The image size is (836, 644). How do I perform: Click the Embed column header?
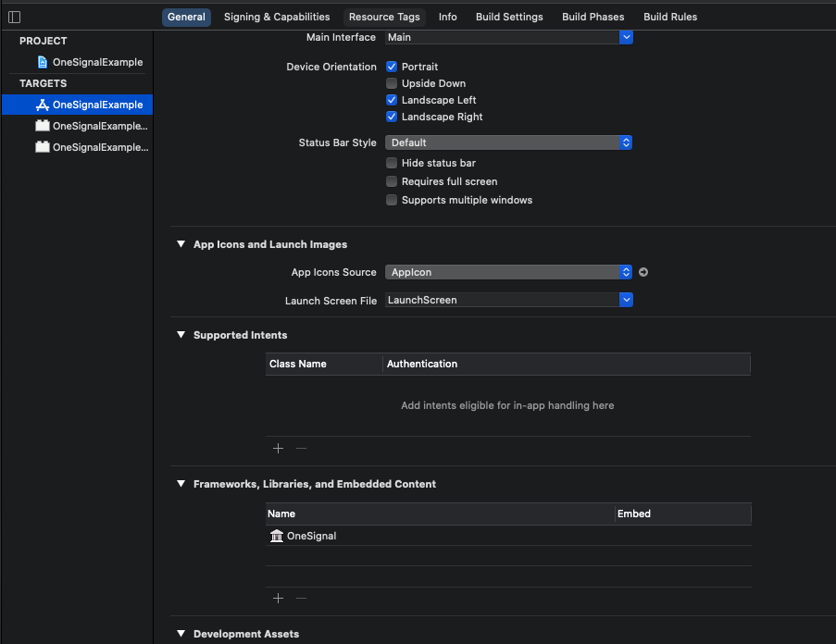(683, 514)
